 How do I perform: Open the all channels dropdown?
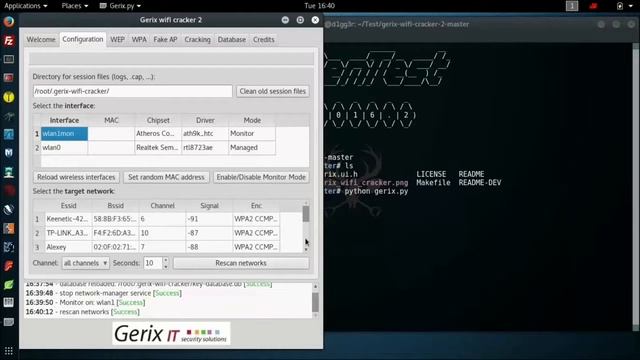pos(85,263)
